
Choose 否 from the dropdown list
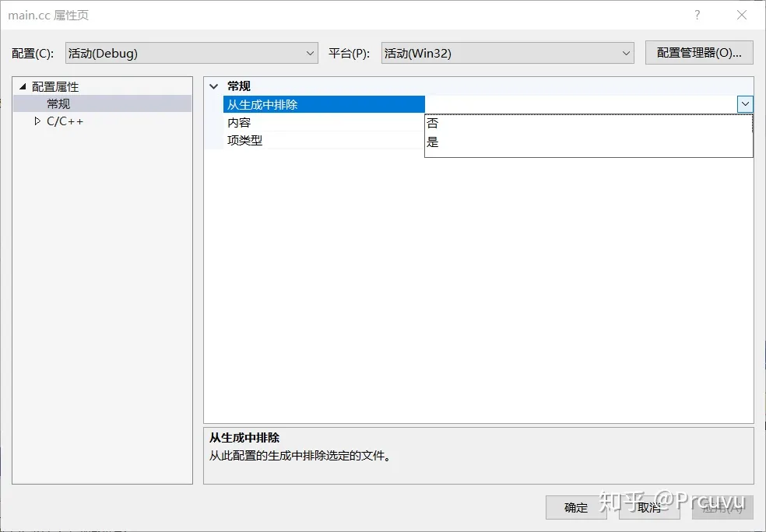pos(433,124)
